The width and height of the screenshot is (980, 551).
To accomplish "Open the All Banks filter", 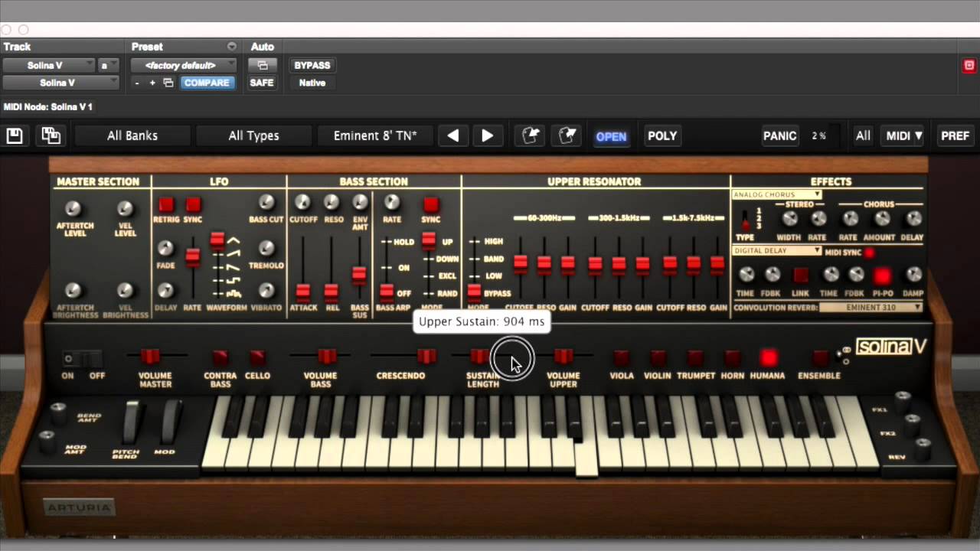I will [132, 135].
